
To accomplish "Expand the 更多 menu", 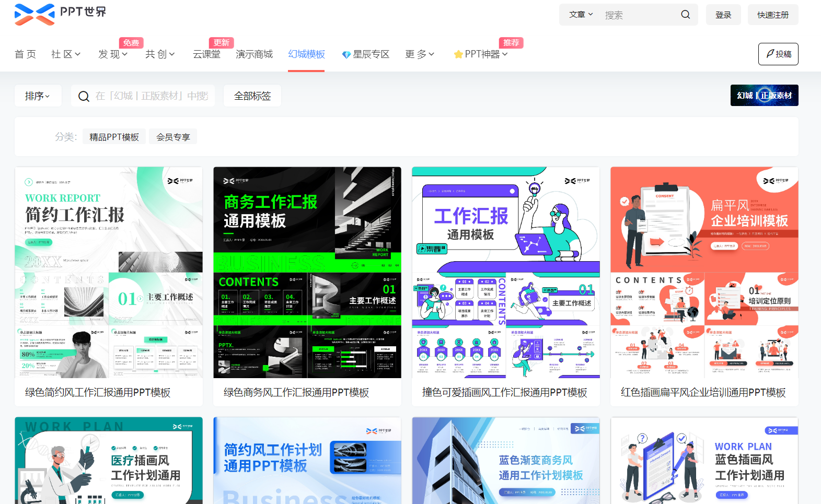I will click(420, 54).
